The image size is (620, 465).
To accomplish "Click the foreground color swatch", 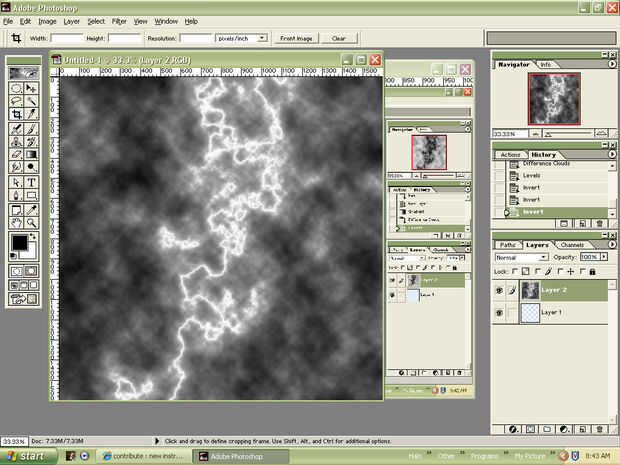I will pyautogui.click(x=20, y=243).
